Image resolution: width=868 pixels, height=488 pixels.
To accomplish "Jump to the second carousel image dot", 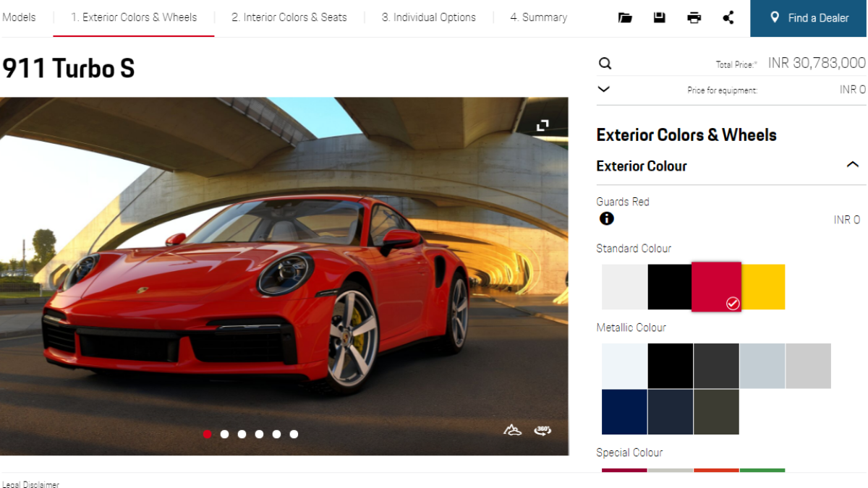I will tap(225, 434).
